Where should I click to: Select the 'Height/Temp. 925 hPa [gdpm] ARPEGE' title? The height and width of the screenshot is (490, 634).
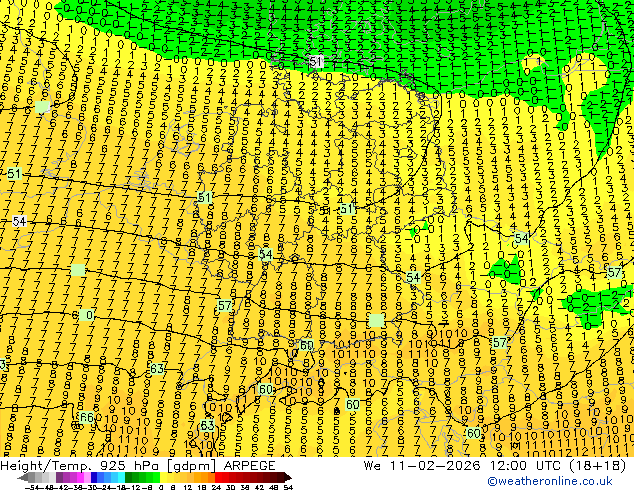tap(138, 466)
